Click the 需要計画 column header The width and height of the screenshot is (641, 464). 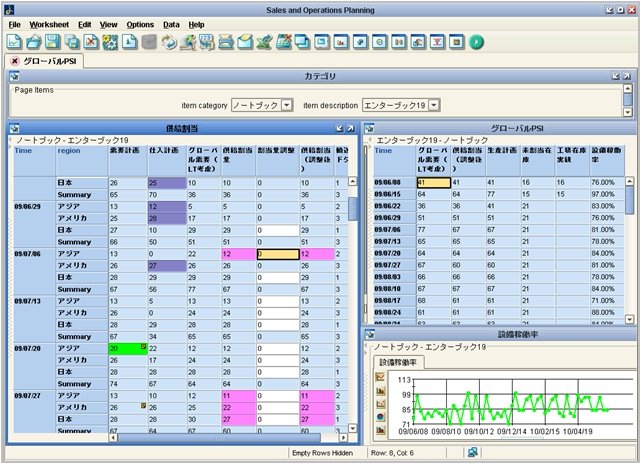pos(128,161)
